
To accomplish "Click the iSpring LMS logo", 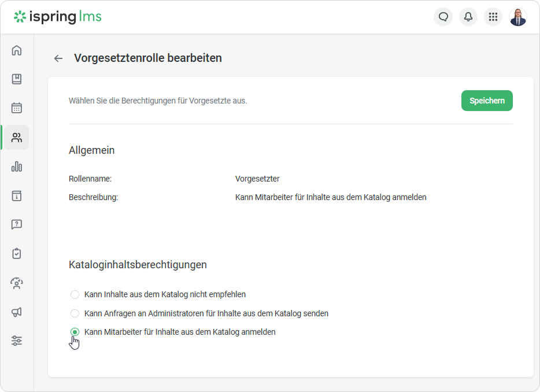I will (58, 17).
